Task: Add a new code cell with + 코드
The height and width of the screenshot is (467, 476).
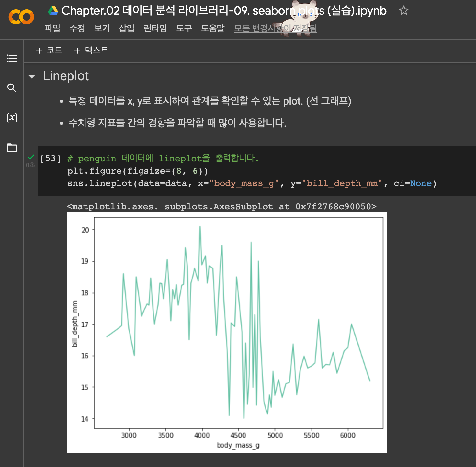Action: click(49, 51)
